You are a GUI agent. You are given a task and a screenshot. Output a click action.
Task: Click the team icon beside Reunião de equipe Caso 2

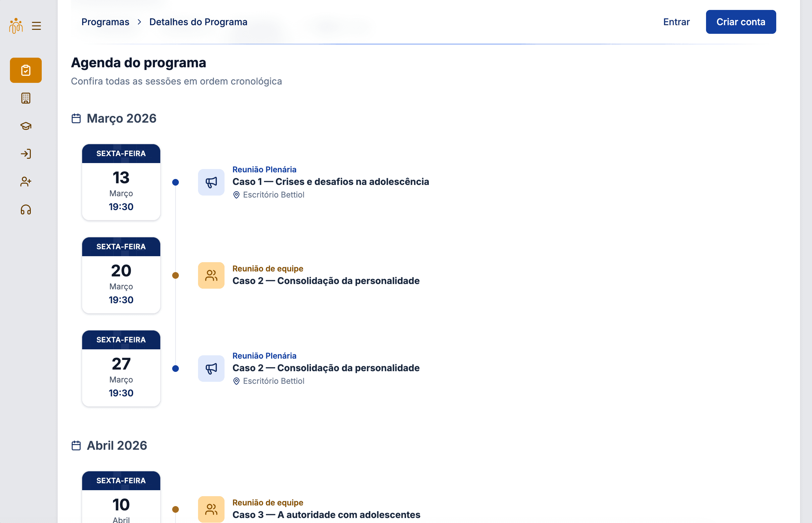point(211,275)
